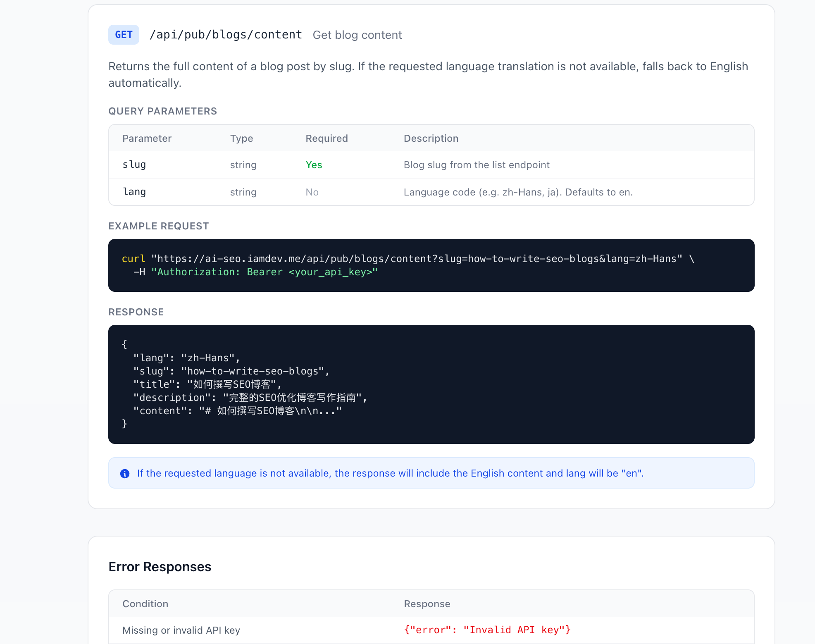The width and height of the screenshot is (815, 644).
Task: Select the /api/pub/blogs/content endpoint path
Action: [226, 35]
